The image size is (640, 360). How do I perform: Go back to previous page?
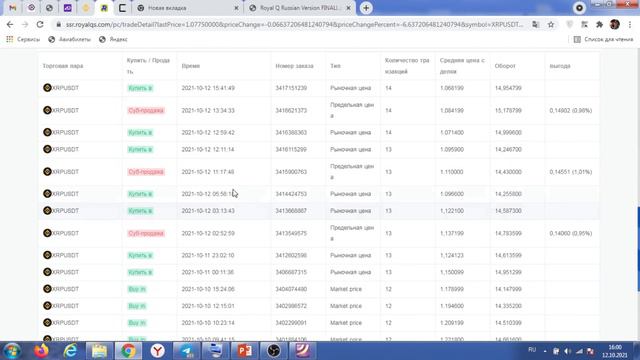tap(10, 24)
